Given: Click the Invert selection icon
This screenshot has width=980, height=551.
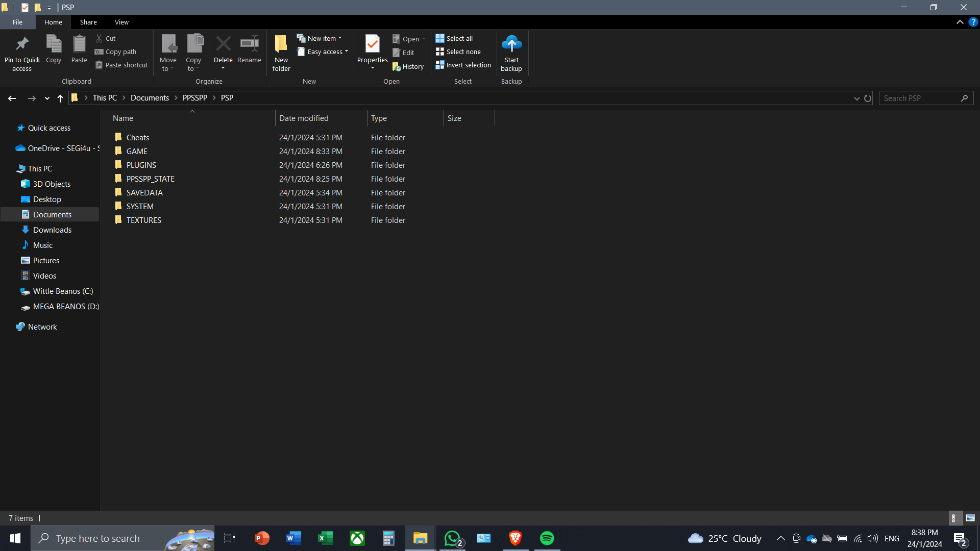Looking at the screenshot, I should click(x=440, y=65).
